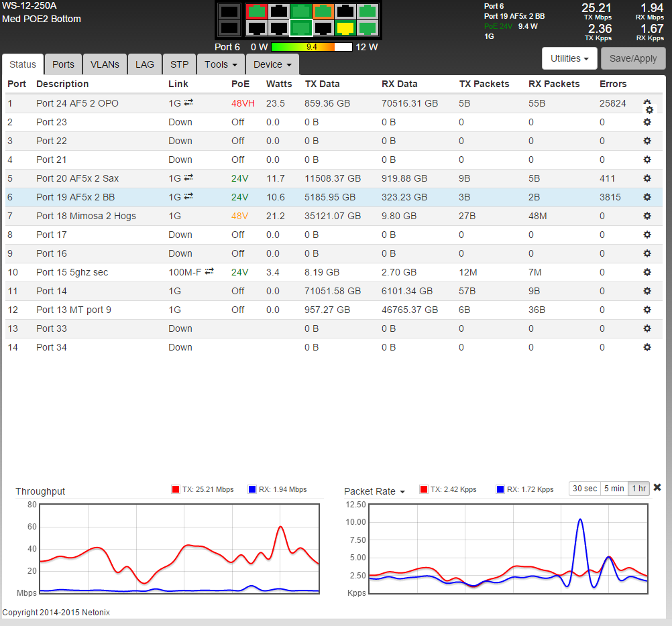
Task: Click the Save/Apply button
Action: (633, 58)
